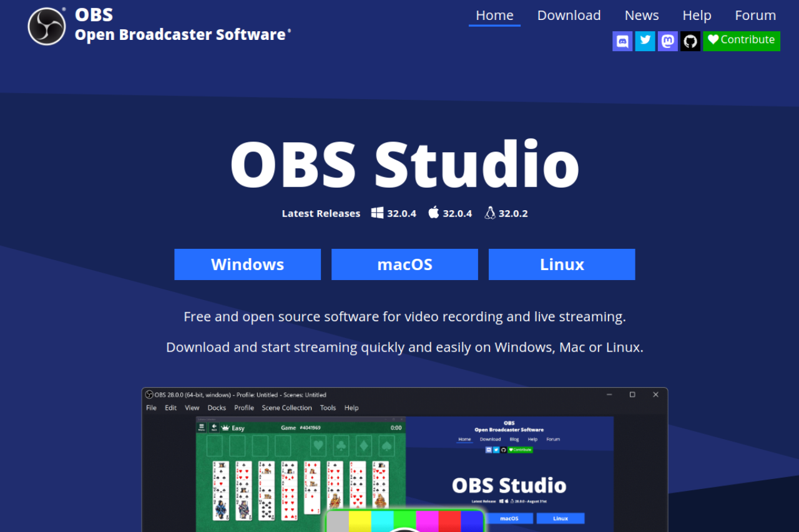This screenshot has width=799, height=532.
Task: Select the Apple icon next to 32.0.4
Action: pos(433,212)
